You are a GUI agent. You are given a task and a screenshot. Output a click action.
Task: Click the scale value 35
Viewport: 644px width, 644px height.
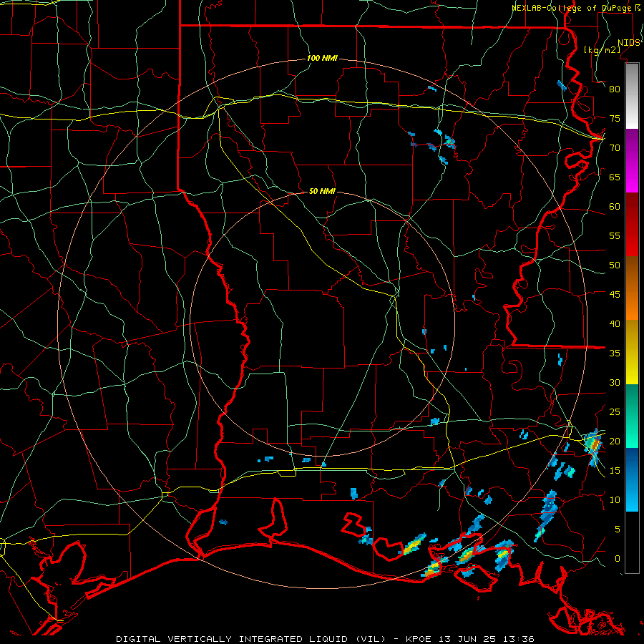(615, 353)
